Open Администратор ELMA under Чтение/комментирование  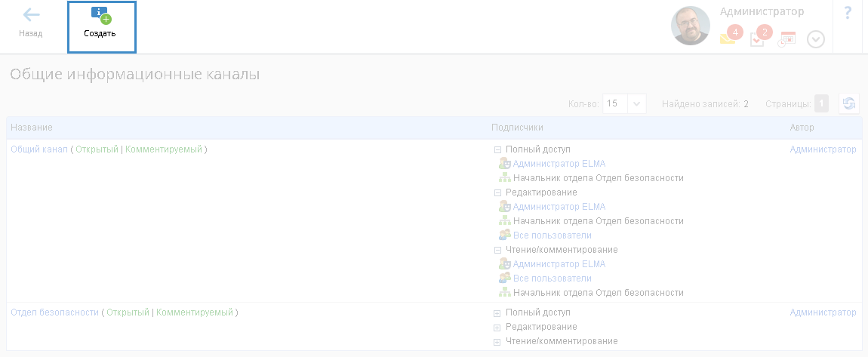[559, 264]
